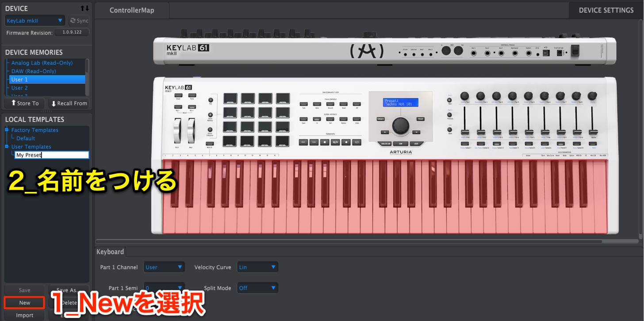Select User 2 in Device Memories
644x321 pixels.
(19, 88)
